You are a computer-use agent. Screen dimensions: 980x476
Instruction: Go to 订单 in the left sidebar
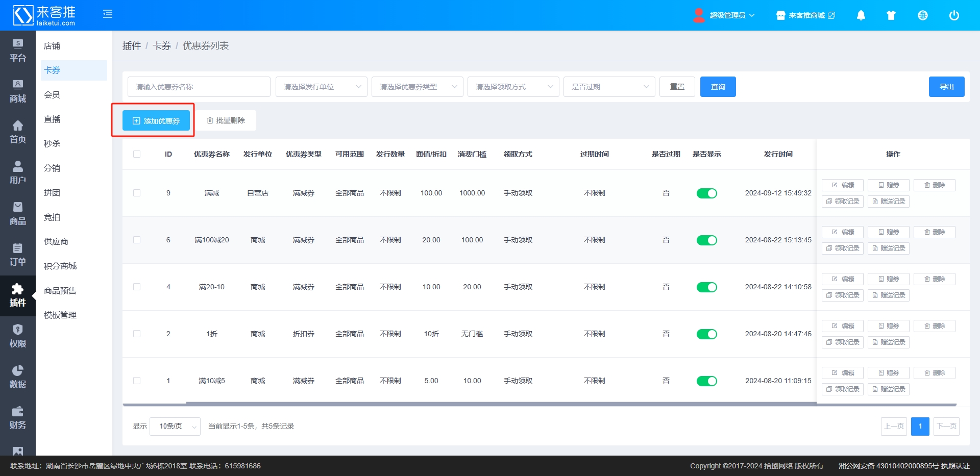coord(17,255)
